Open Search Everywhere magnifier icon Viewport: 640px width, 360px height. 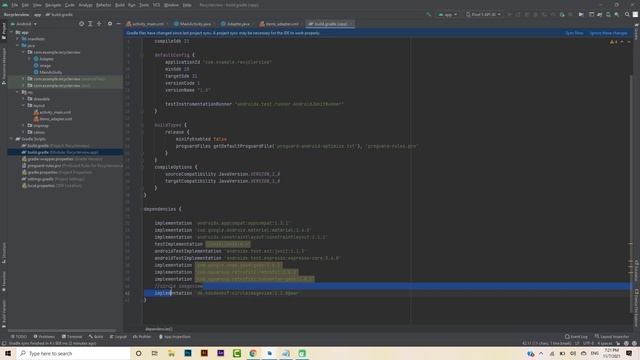click(627, 14)
